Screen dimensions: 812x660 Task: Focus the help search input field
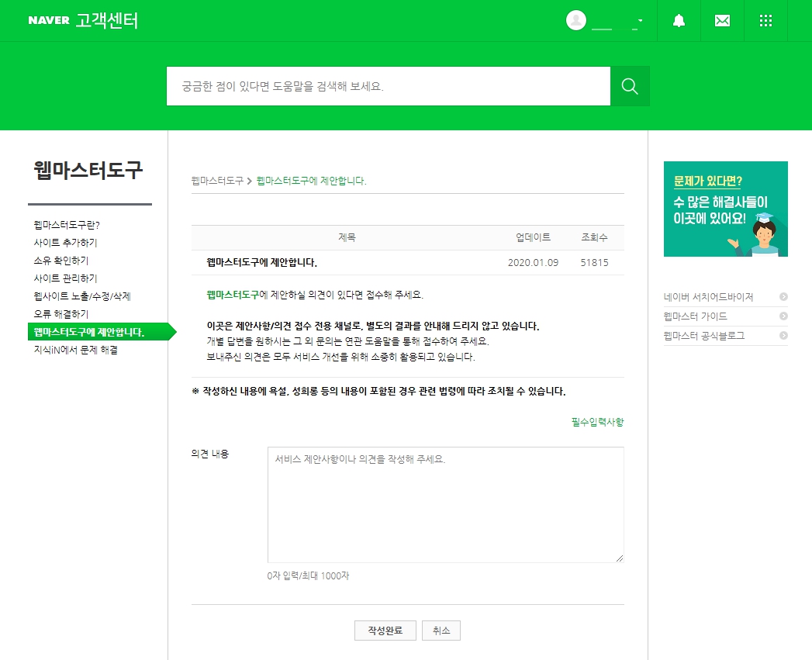389,86
